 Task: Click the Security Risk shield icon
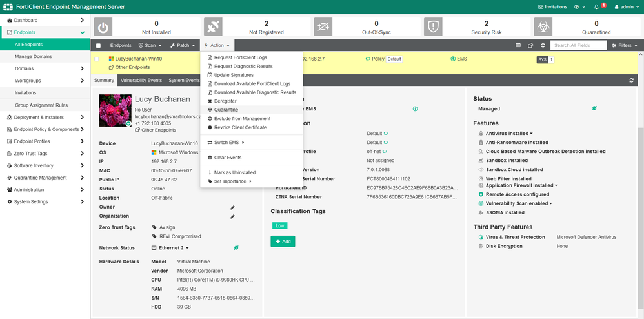[x=433, y=27]
